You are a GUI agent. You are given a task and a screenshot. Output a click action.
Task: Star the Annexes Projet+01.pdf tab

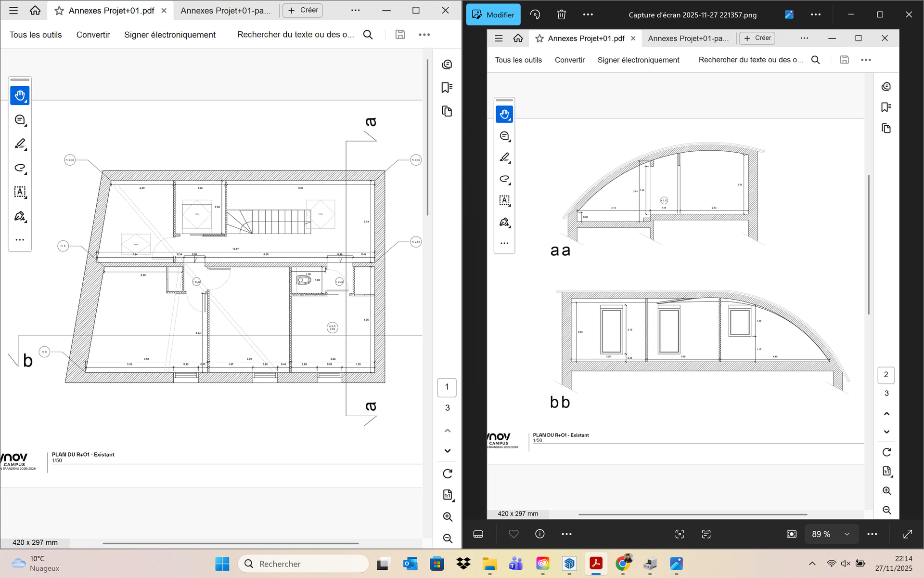(x=59, y=11)
